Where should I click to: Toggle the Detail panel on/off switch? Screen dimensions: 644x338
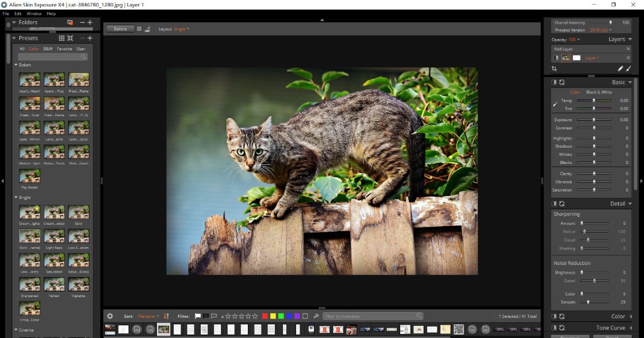tap(554, 203)
